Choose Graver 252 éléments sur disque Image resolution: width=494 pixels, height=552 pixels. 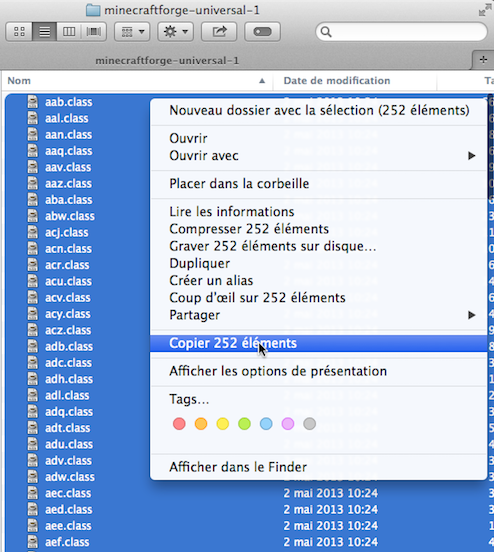point(319,246)
